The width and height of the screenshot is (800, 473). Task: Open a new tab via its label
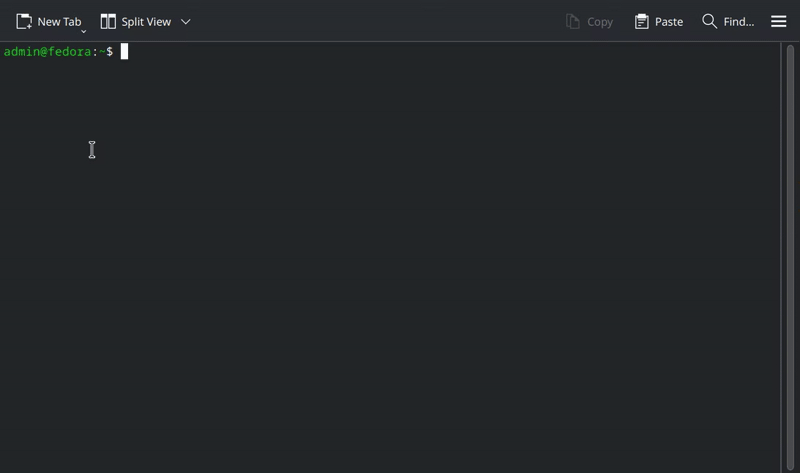coord(59,22)
